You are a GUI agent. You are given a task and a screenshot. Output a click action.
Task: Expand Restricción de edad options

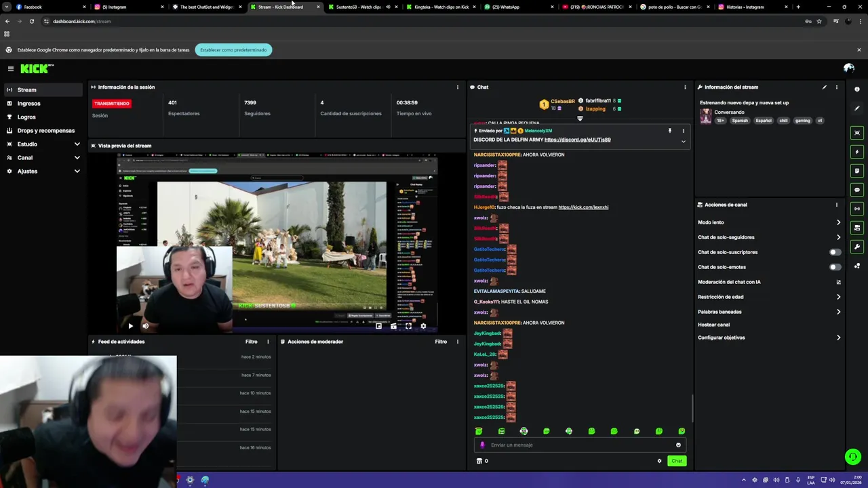(x=838, y=297)
